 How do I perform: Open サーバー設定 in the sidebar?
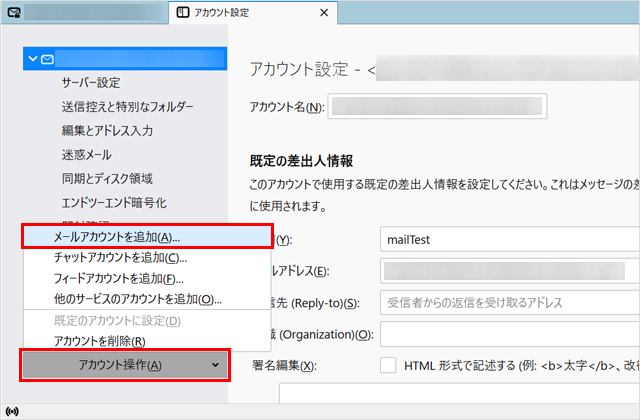pos(90,82)
